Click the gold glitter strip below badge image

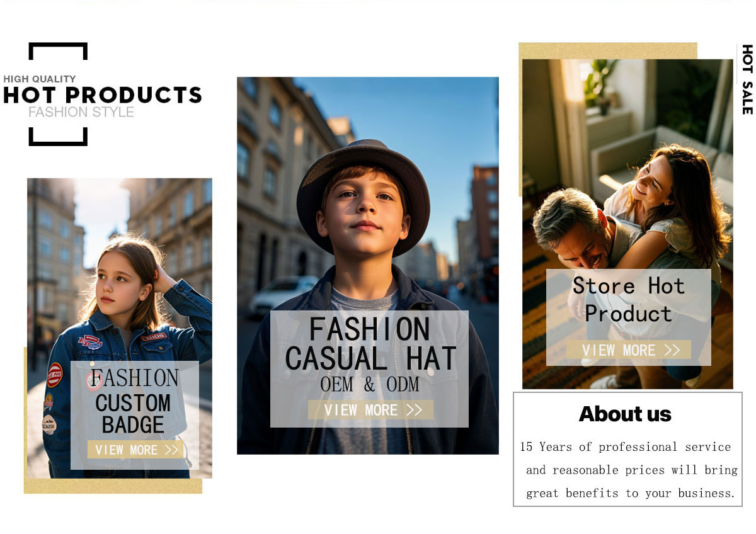pyautogui.click(x=113, y=486)
